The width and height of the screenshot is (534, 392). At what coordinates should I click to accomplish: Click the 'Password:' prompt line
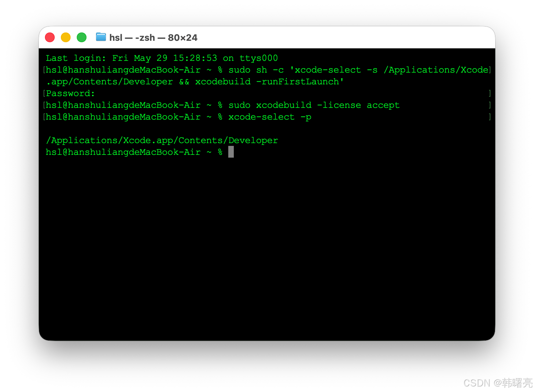(x=70, y=93)
